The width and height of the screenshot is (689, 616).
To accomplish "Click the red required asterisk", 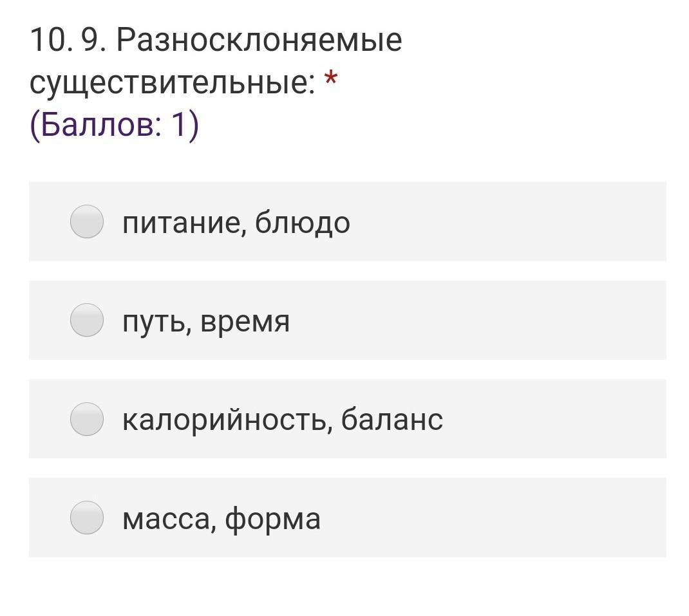I will pos(330,81).
